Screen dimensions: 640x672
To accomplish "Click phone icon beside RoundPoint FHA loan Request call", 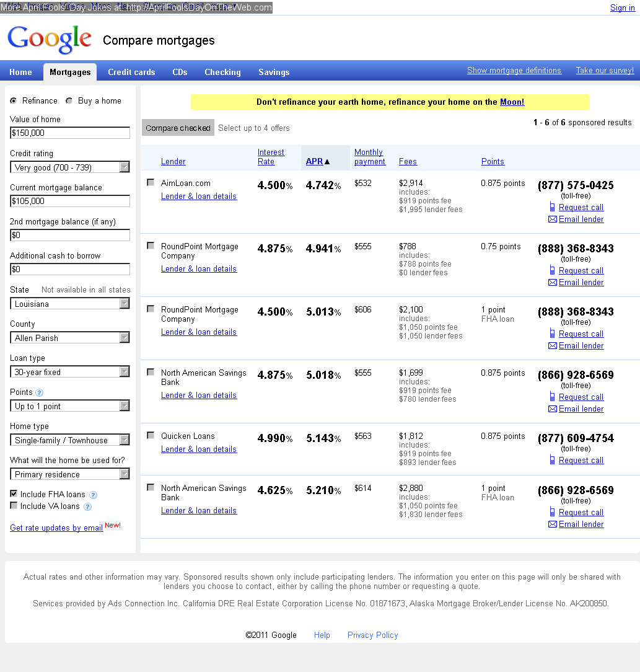I will (x=552, y=334).
